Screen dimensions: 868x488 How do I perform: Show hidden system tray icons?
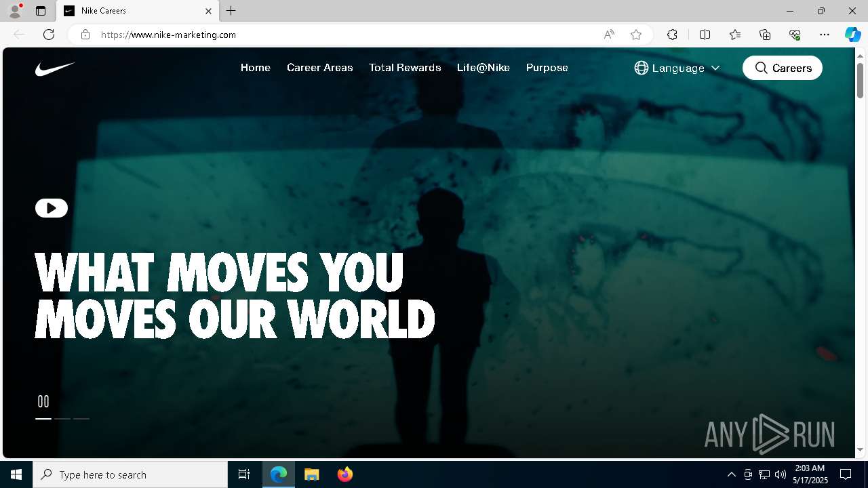coord(731,474)
